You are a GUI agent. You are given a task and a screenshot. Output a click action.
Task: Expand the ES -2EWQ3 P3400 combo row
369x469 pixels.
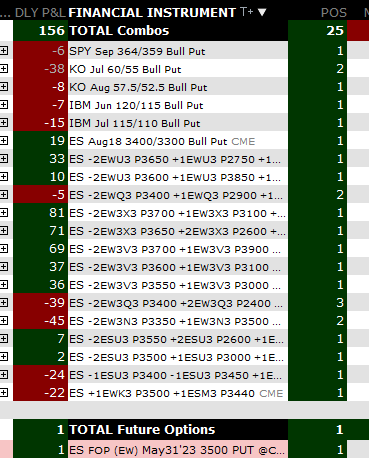(4, 195)
